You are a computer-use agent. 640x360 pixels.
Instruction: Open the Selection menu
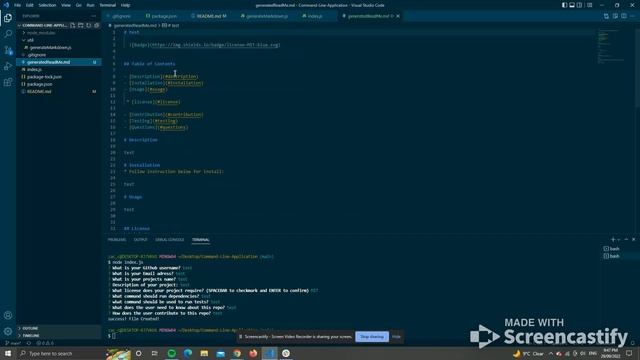[47, 5]
